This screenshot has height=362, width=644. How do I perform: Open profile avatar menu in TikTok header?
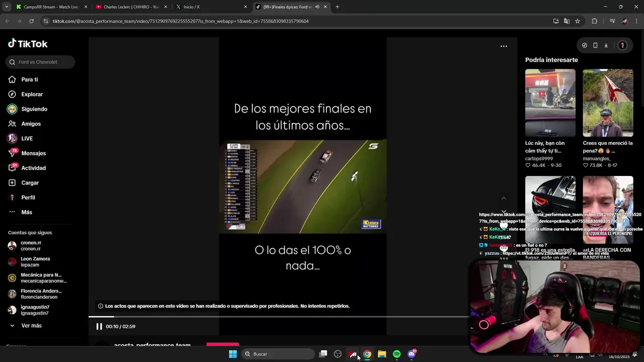coord(622,45)
